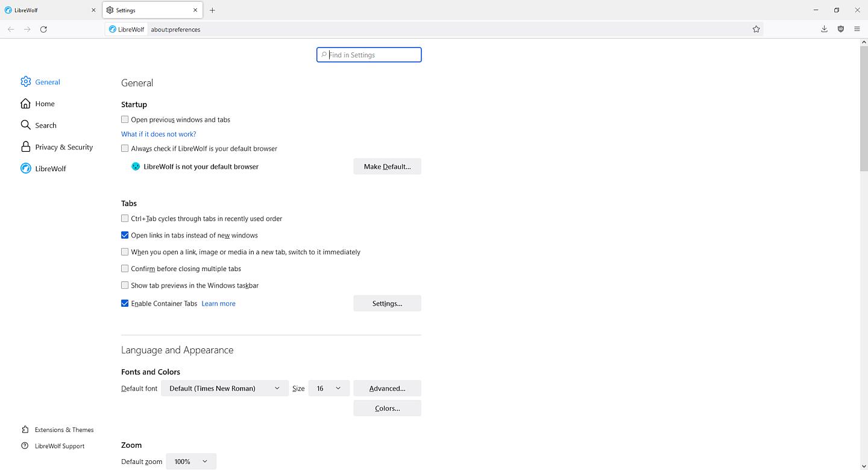Select the General category label
The image size is (868, 470).
pos(48,82)
